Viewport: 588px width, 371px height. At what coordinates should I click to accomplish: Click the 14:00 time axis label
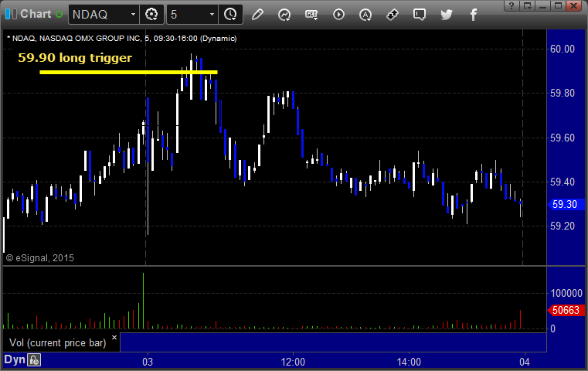409,362
